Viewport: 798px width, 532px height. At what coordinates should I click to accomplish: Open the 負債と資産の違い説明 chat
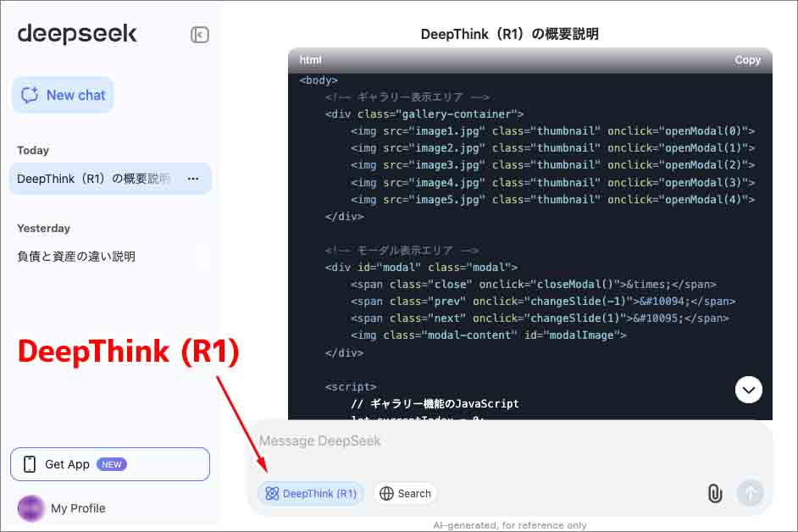point(76,256)
